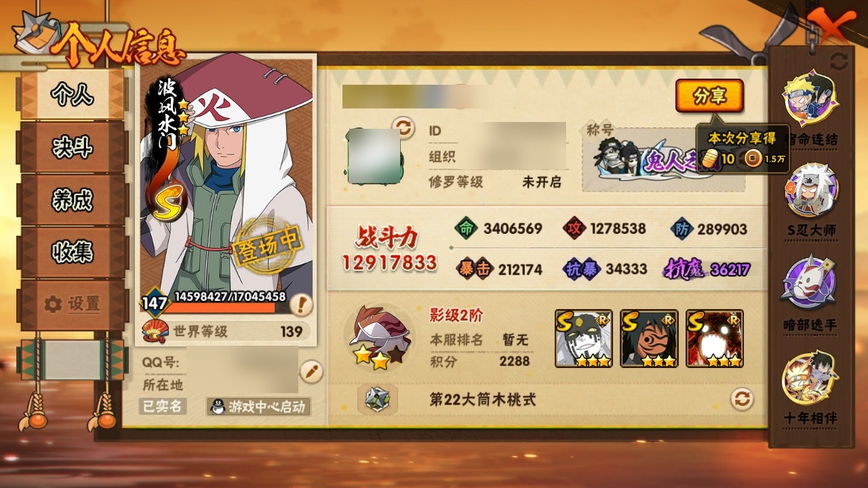Click the refresh icon in 大筒木桃式 row
Screen dimensions: 868x488
click(742, 399)
